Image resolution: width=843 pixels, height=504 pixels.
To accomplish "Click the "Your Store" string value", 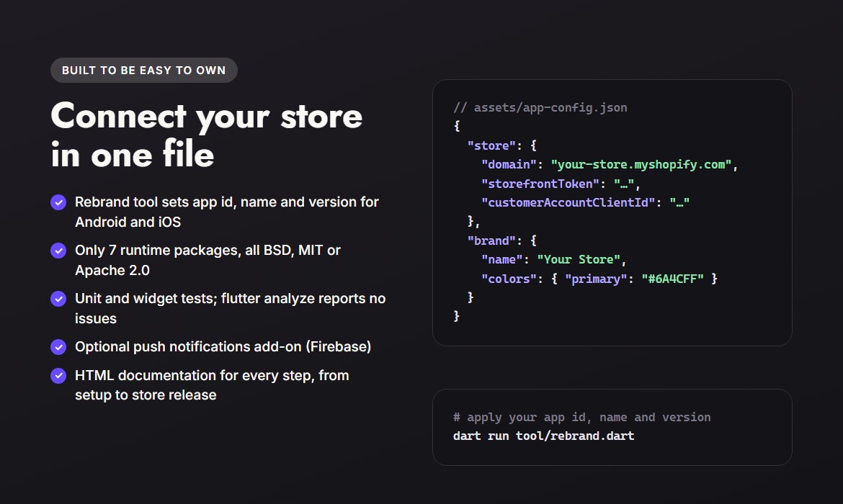I will click(579, 259).
